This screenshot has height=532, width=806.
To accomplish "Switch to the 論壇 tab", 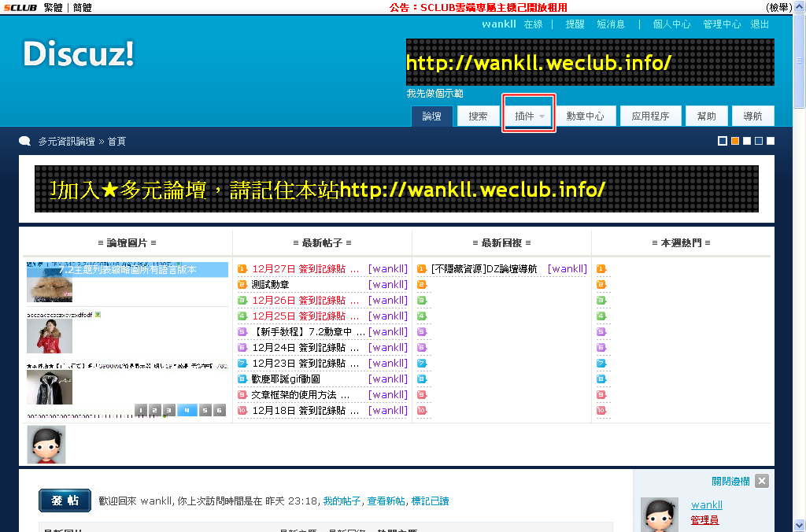I will [x=432, y=116].
